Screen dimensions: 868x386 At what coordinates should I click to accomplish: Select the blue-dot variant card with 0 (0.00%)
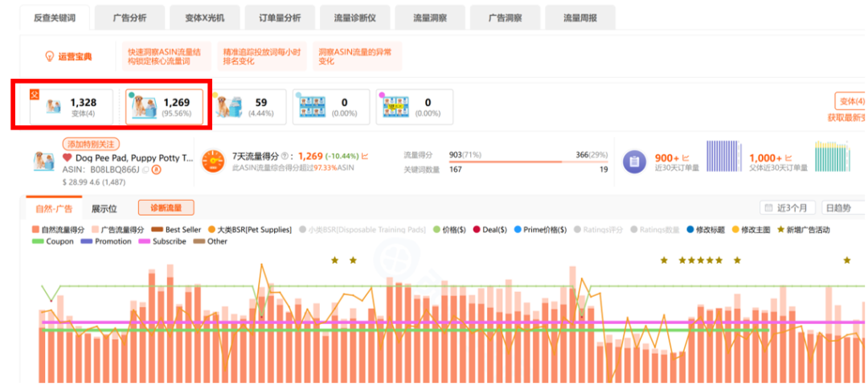coord(331,107)
